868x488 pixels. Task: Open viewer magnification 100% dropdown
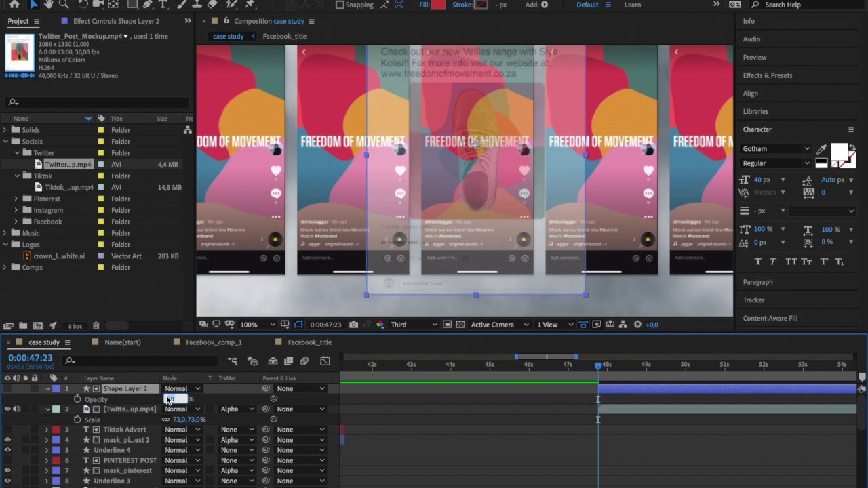pos(258,325)
